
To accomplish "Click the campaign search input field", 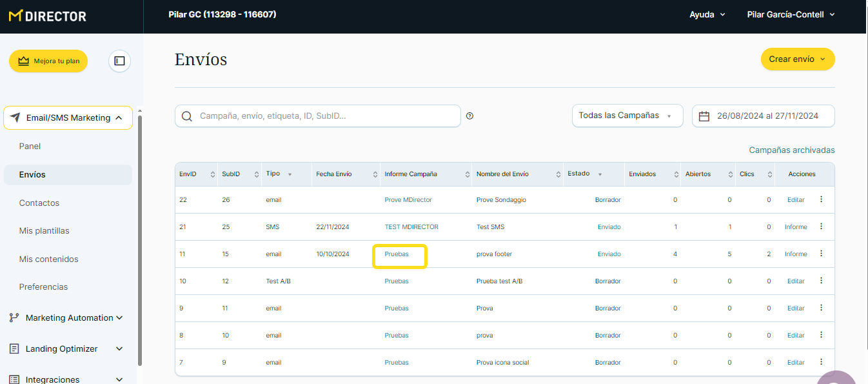I will tap(326, 116).
